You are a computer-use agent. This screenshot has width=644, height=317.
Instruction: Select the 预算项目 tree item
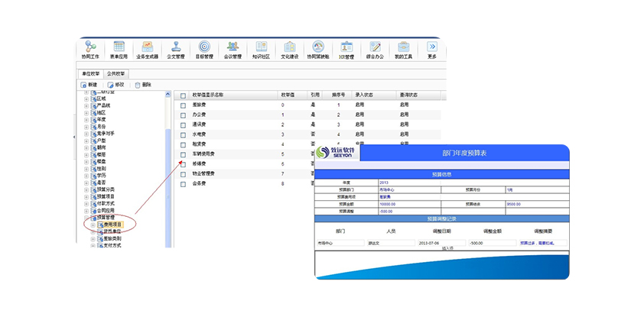click(106, 196)
